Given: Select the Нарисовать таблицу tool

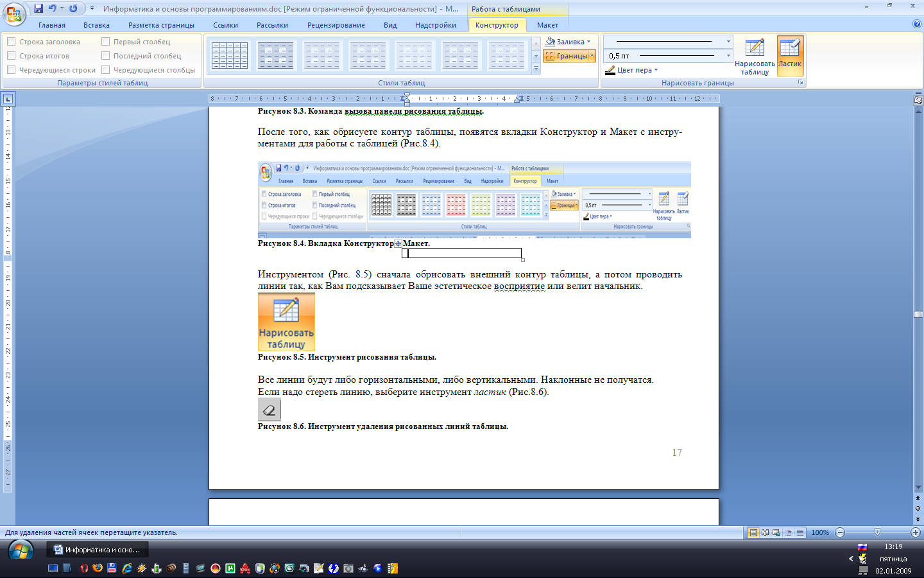Looking at the screenshot, I should [755, 57].
